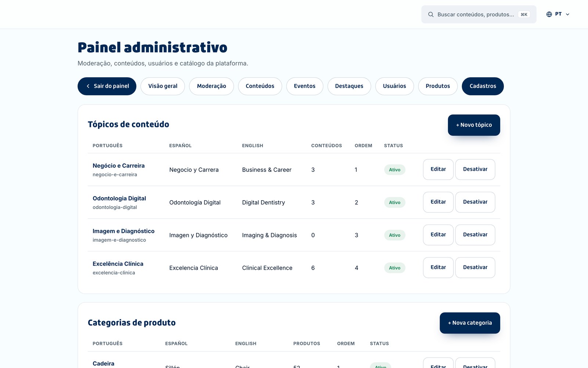Edit the Excelência Clínica topic

pyautogui.click(x=438, y=268)
